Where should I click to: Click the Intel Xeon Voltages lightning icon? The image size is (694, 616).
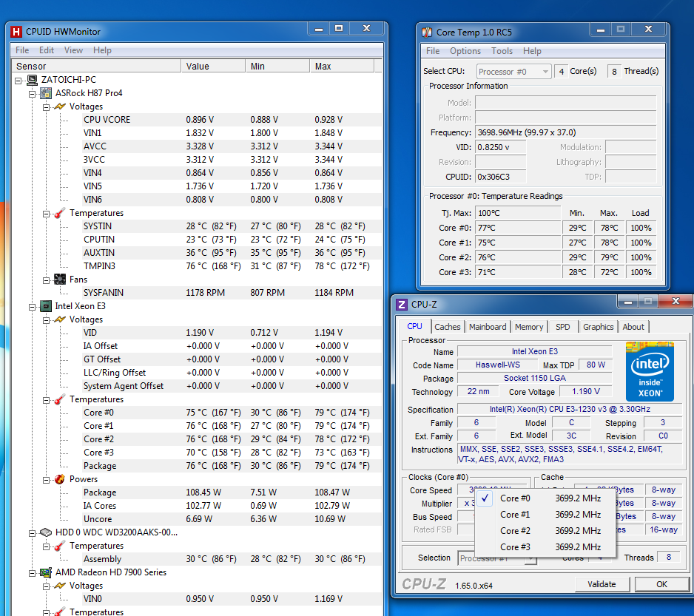tap(60, 319)
